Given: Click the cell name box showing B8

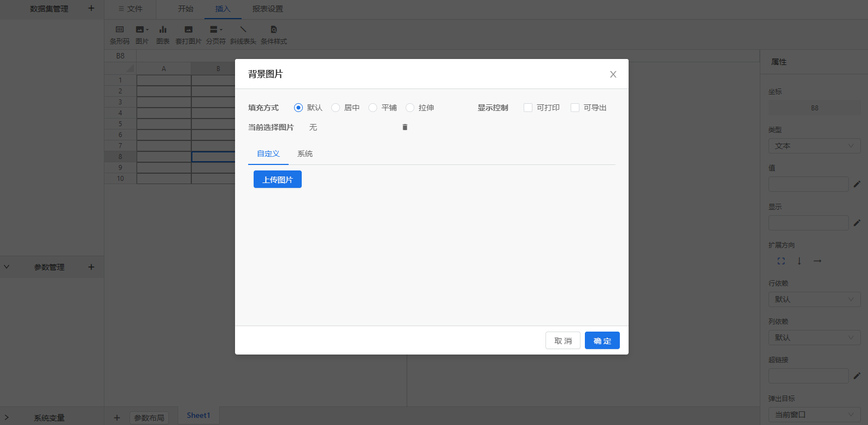Looking at the screenshot, I should point(120,56).
